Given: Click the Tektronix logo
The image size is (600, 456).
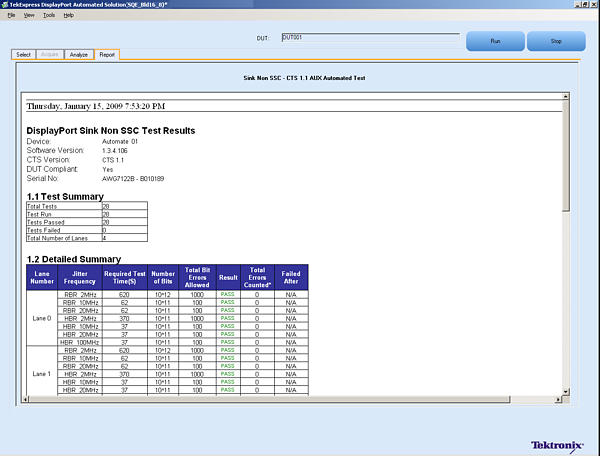Looking at the screenshot, I should (x=557, y=446).
